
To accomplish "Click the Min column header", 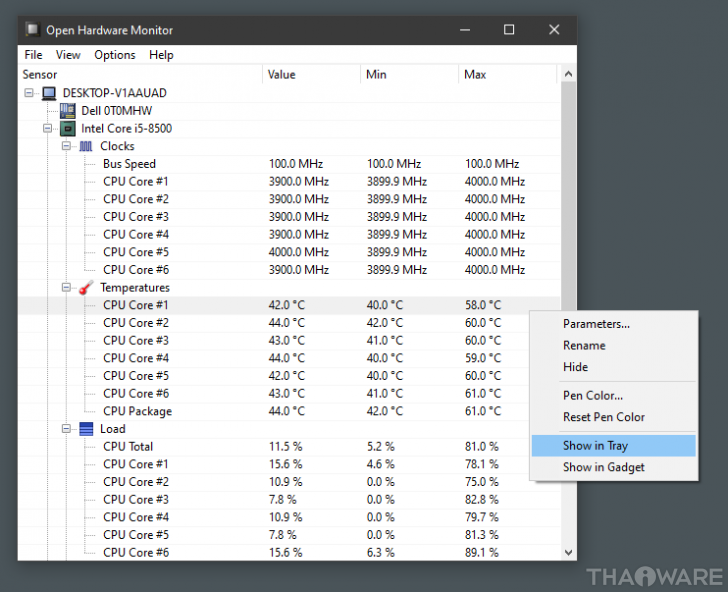I will (410, 74).
